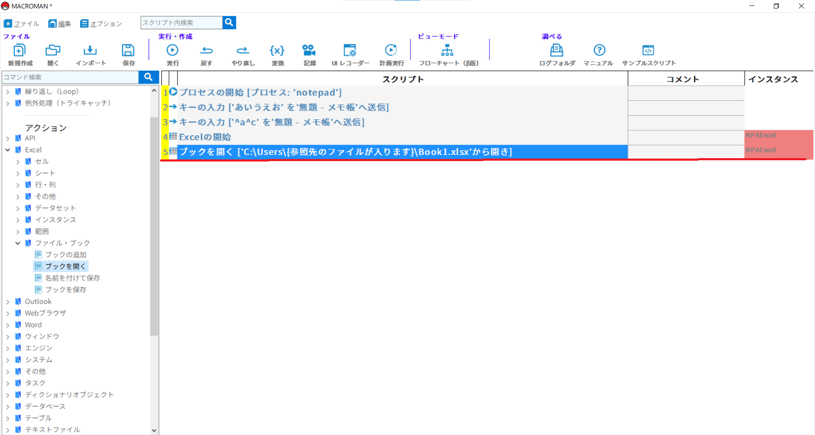
Task: Click the RPAExcel instance cell of line 4
Action: tap(779, 137)
